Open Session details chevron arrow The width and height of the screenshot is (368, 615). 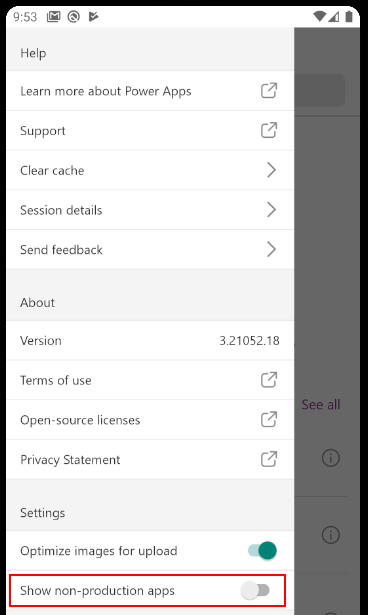271,210
